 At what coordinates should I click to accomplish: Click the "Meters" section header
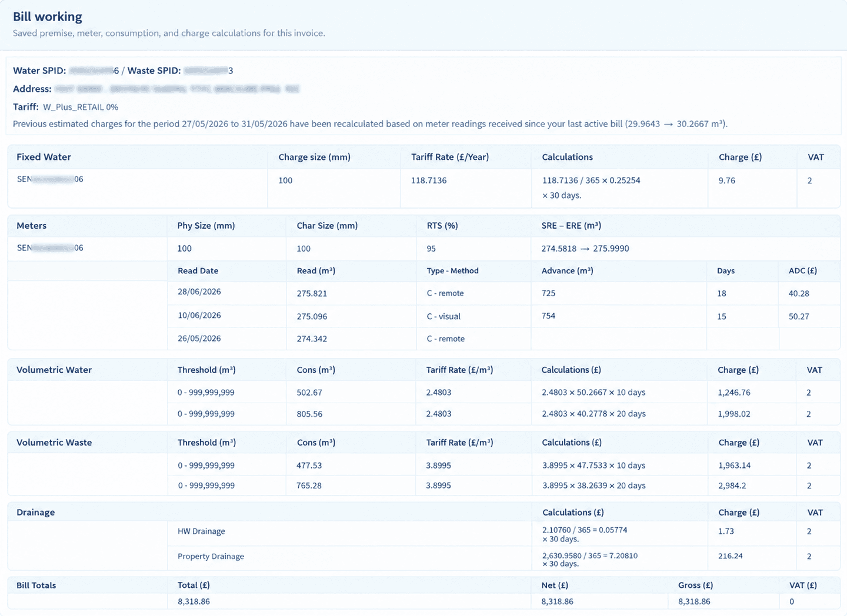click(x=31, y=226)
